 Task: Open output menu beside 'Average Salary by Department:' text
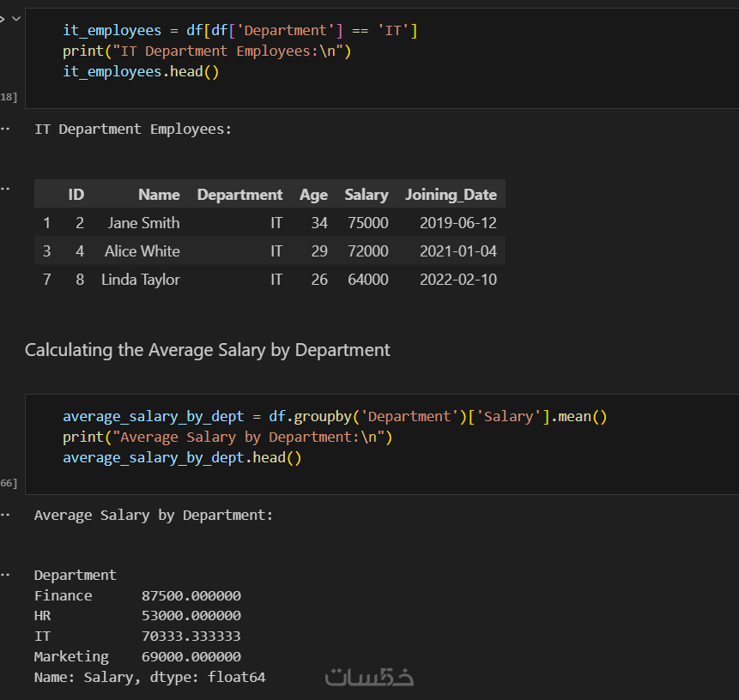pyautogui.click(x=6, y=516)
